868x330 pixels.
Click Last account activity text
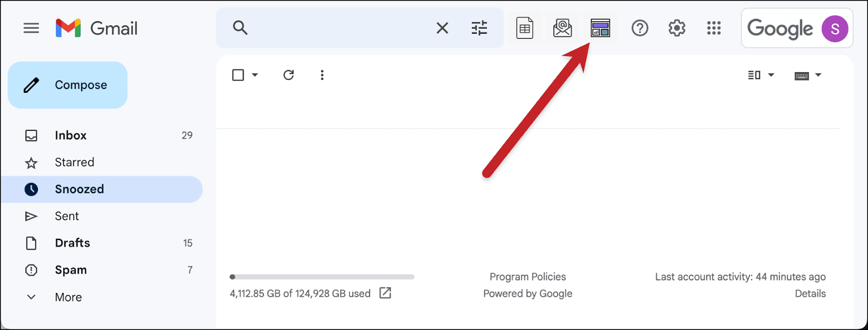pos(741,277)
